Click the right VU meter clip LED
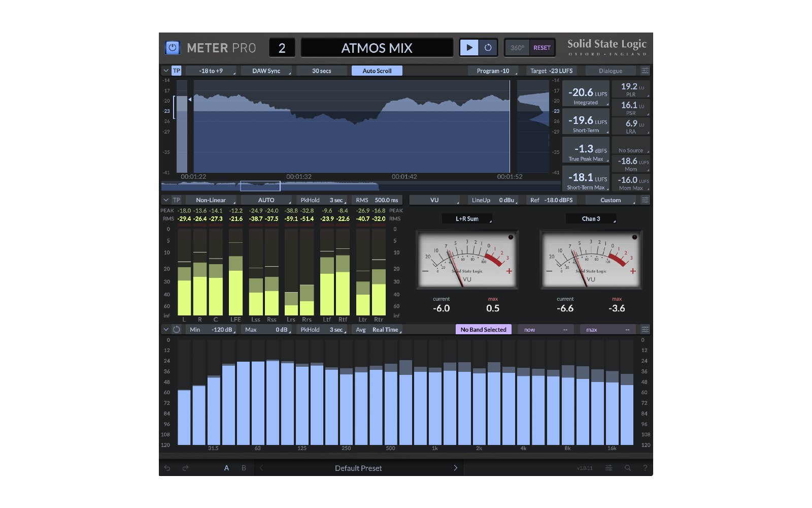Image resolution: width=812 pixels, height=508 pixels. point(634,237)
